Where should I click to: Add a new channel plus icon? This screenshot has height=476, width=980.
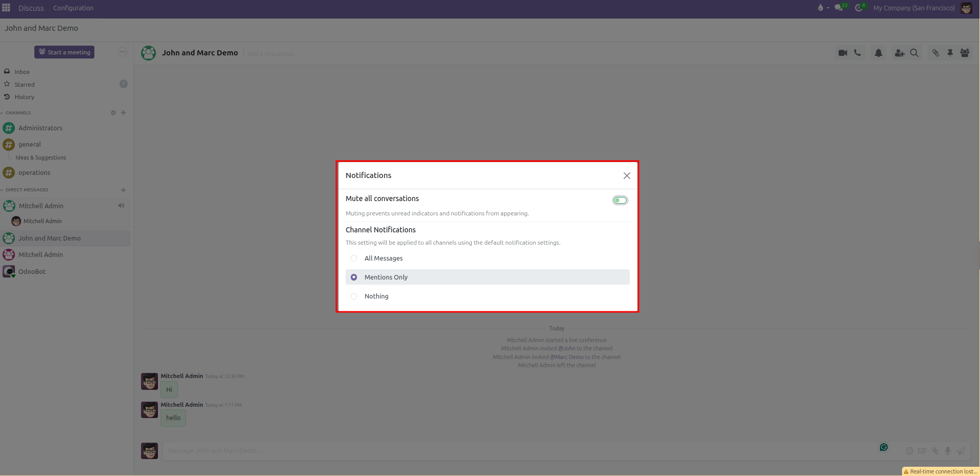123,113
